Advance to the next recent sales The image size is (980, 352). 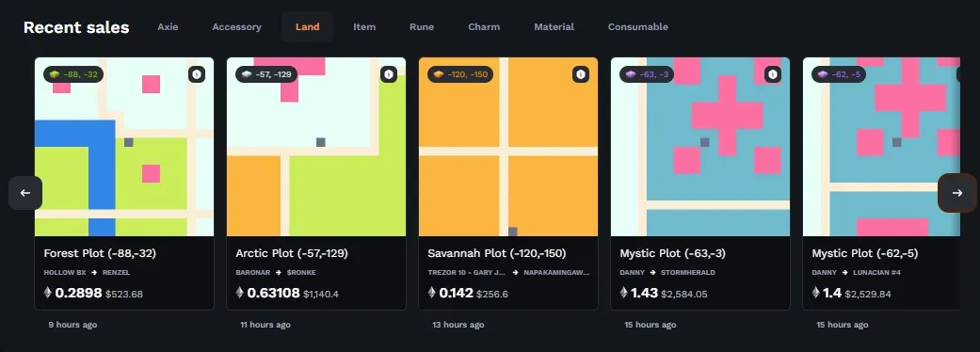click(956, 193)
